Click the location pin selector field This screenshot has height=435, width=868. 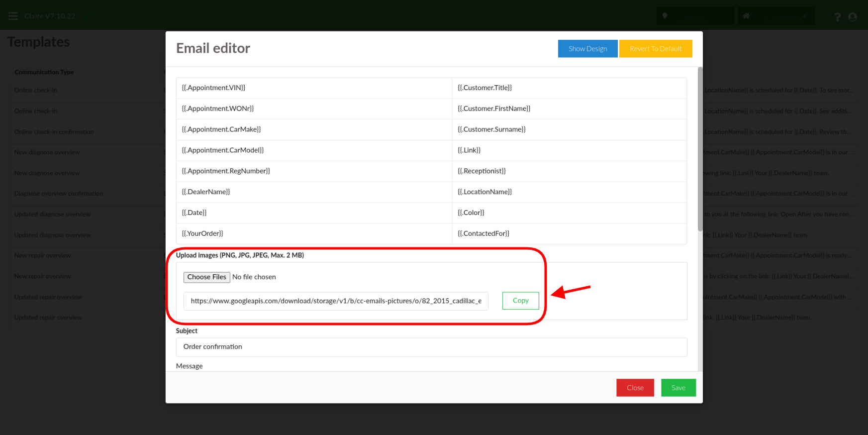pyautogui.click(x=695, y=16)
